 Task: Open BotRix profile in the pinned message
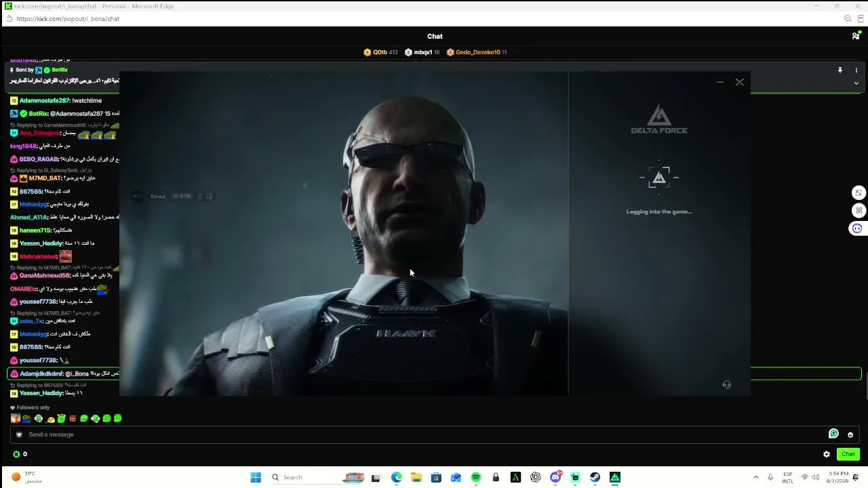point(60,70)
